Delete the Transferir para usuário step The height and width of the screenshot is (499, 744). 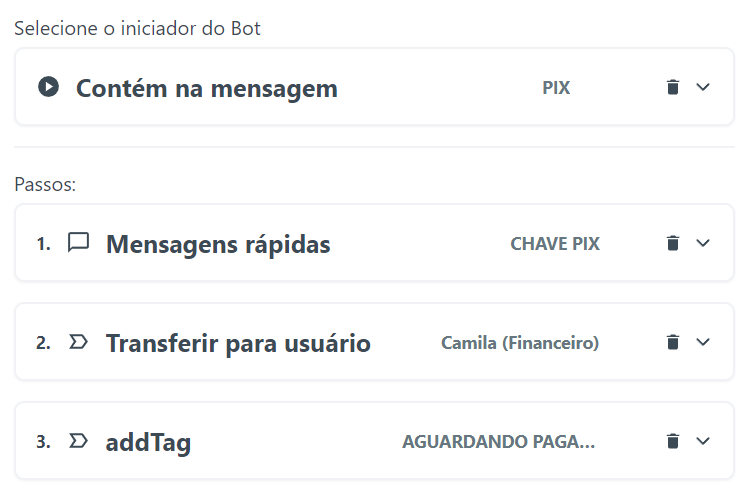click(x=673, y=343)
